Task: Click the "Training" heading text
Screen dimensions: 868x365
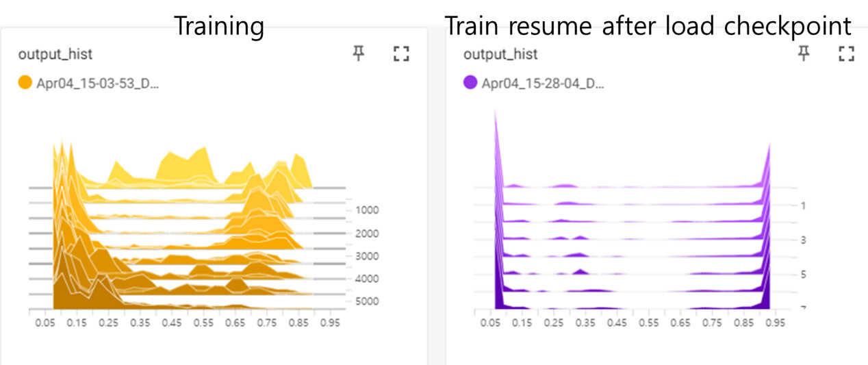Action: pos(218,25)
